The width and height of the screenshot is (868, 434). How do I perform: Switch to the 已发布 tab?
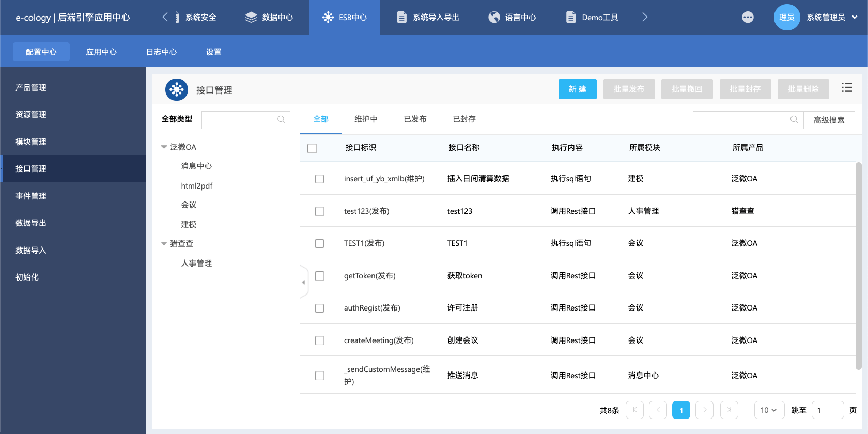[x=415, y=119]
